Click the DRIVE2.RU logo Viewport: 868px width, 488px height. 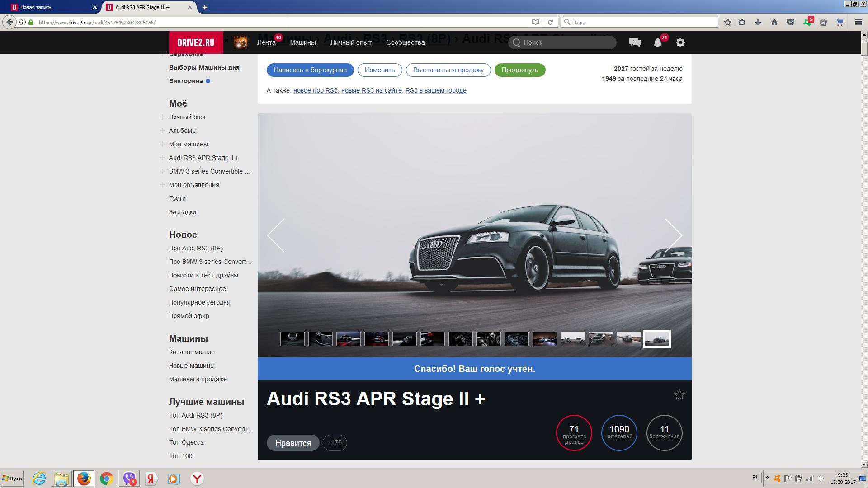click(x=196, y=42)
